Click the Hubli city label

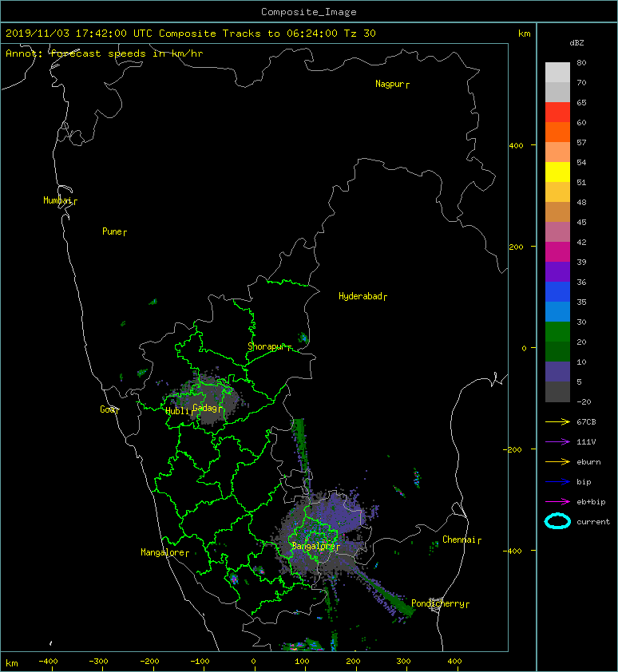point(177,411)
